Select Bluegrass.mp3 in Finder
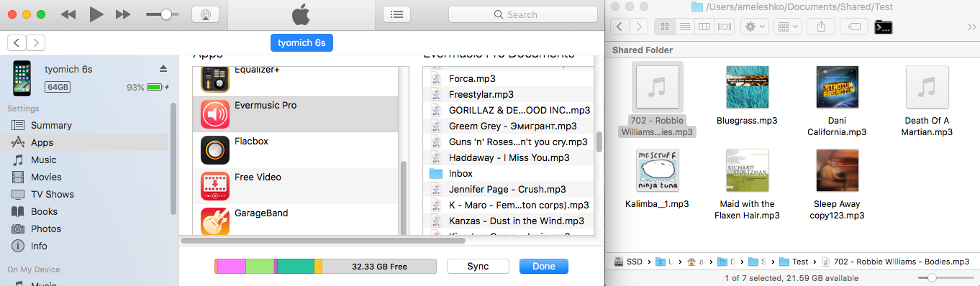980x286 pixels. (x=747, y=95)
